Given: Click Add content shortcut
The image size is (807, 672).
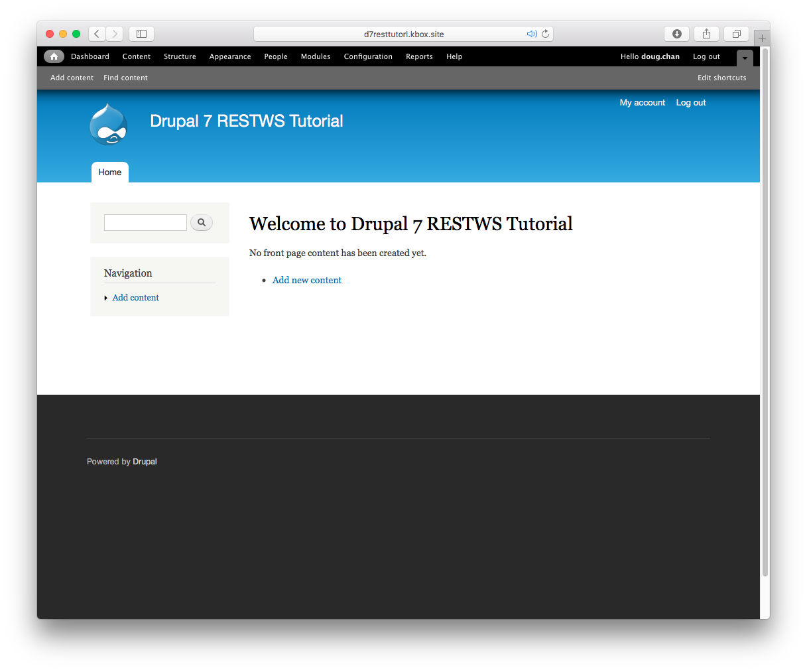Looking at the screenshot, I should pyautogui.click(x=72, y=78).
